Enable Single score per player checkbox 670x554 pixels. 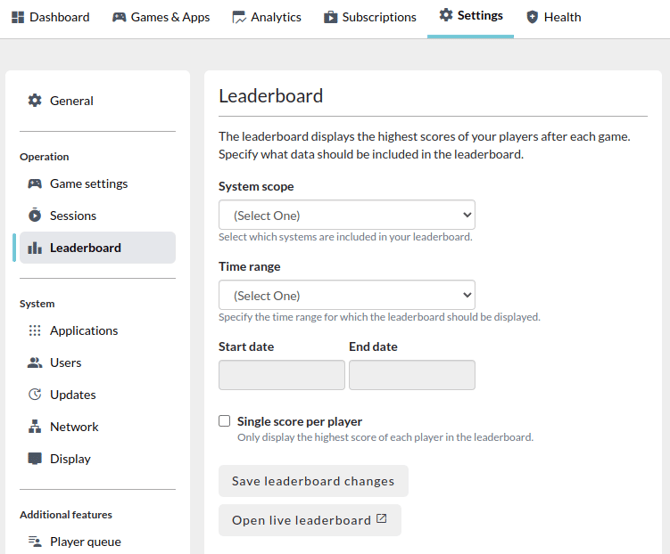(224, 421)
